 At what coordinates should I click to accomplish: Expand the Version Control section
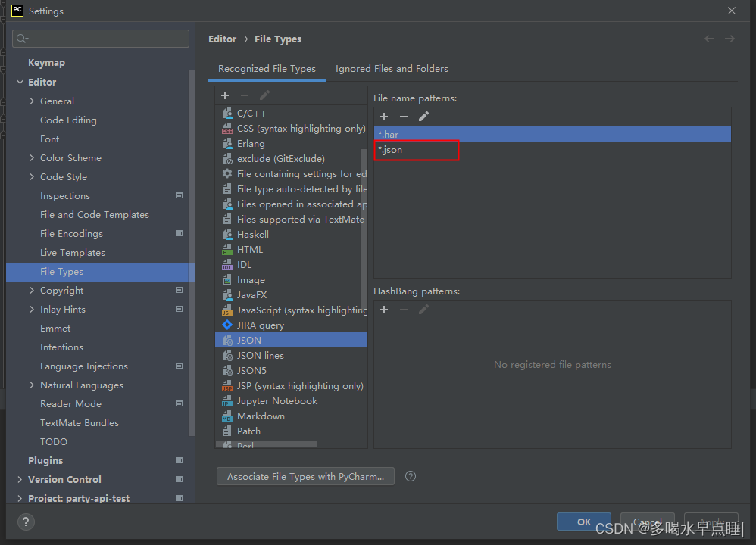20,478
